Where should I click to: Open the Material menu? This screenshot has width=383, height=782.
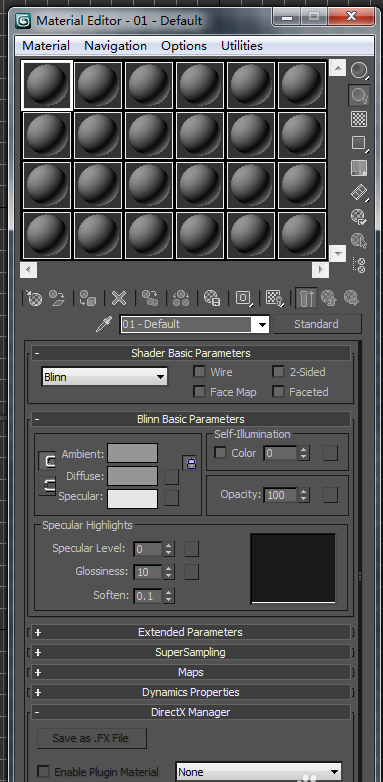click(46, 46)
